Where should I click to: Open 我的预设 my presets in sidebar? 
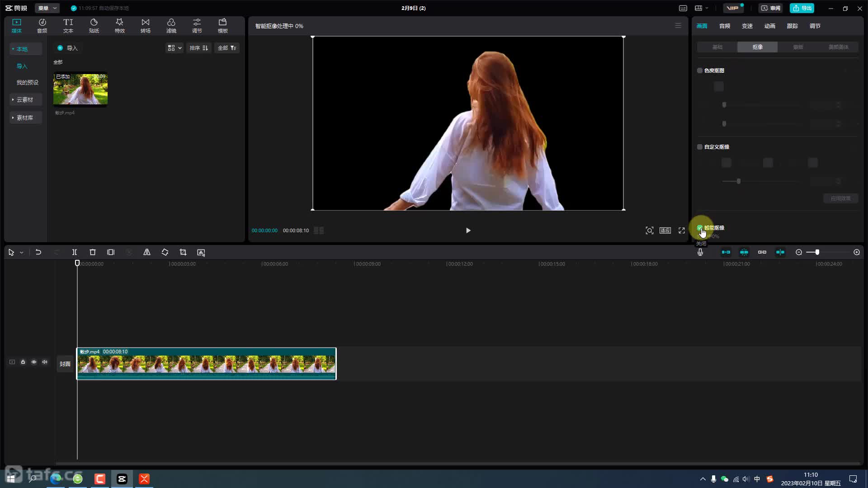coord(28,82)
